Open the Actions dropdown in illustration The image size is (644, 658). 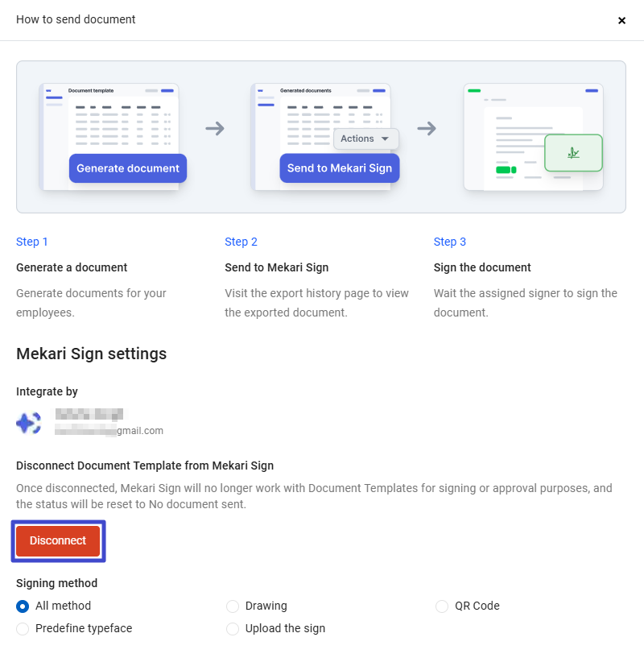(x=365, y=139)
